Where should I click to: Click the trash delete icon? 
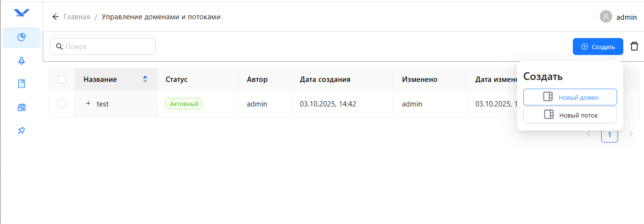coord(634,47)
